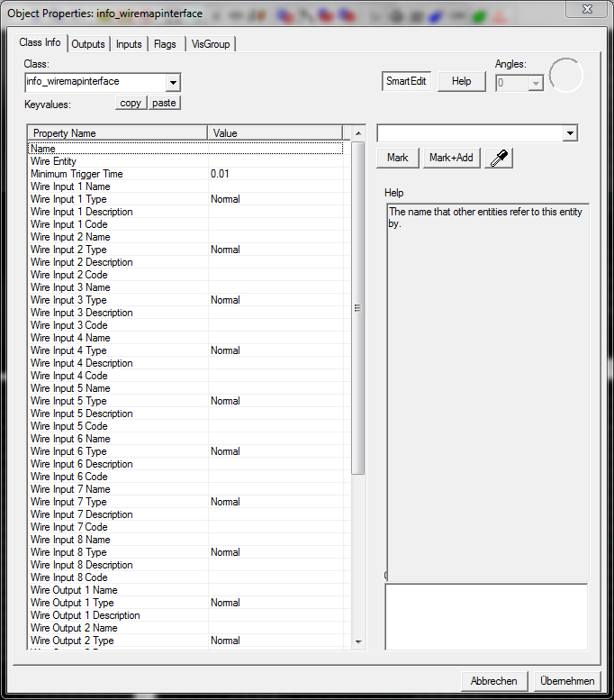Image resolution: width=614 pixels, height=700 pixels.
Task: Select the Wire Input 3 Description row
Action: tap(185, 313)
